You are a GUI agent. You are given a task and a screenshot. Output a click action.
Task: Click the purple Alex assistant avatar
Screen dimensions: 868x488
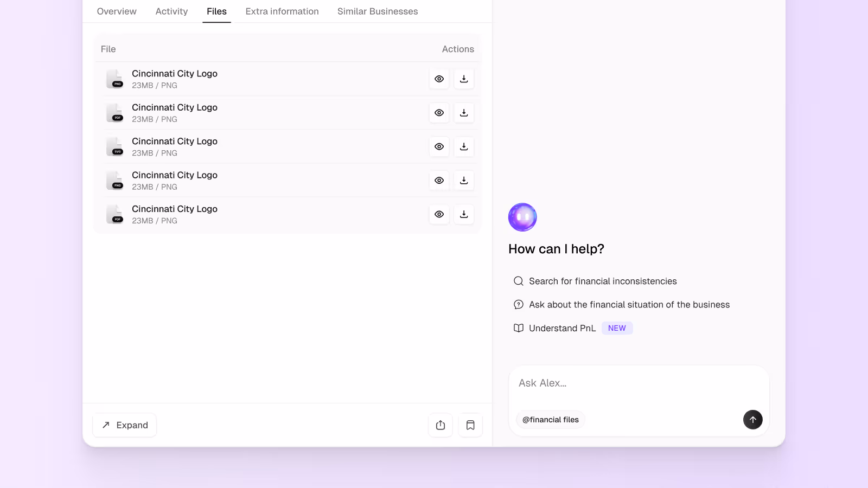522,217
